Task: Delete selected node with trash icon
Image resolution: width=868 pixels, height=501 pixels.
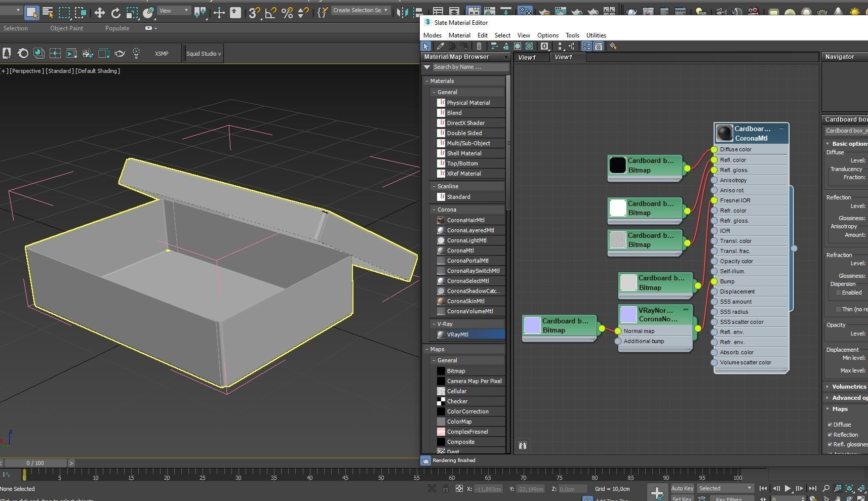Action: pos(479,46)
